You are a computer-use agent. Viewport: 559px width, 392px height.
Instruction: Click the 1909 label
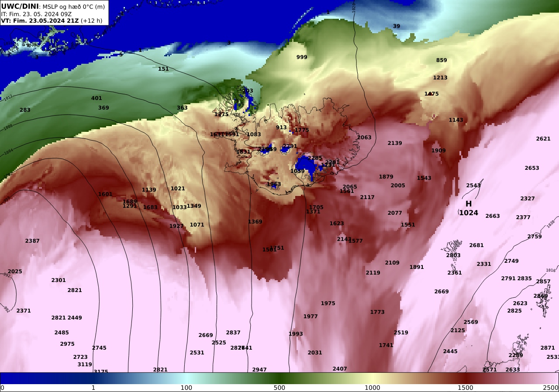pos(438,151)
